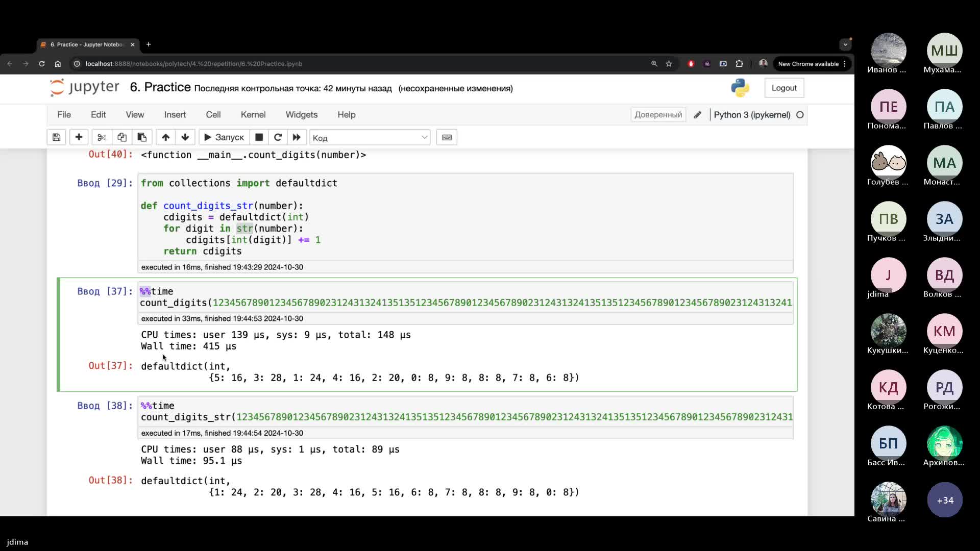980x551 pixels.
Task: Expand the browser tab search chevron
Action: pos(845,44)
